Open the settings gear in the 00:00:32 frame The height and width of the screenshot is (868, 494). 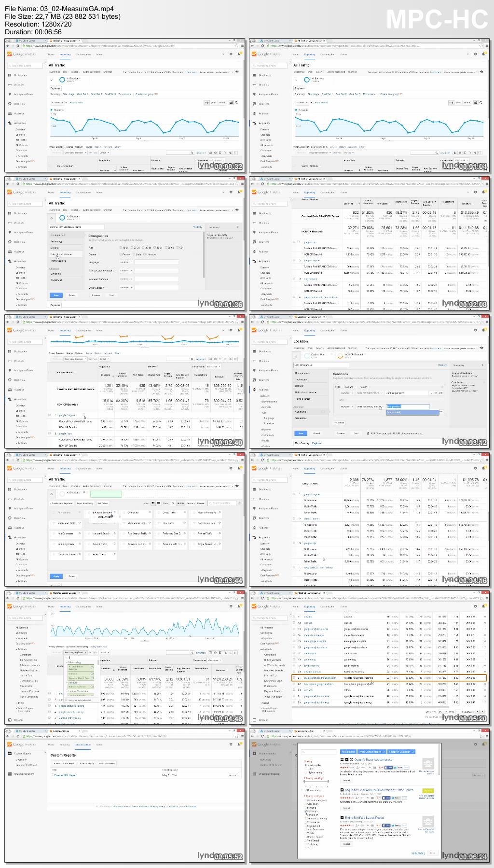pyautogui.click(x=231, y=54)
